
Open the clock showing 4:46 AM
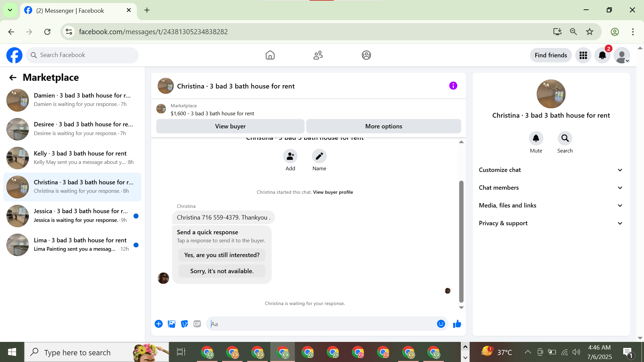point(599,352)
